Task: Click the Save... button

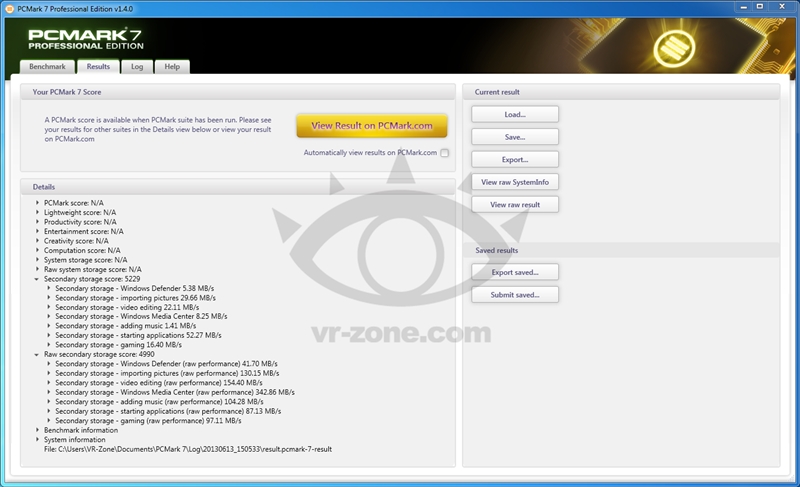Action: click(x=515, y=137)
